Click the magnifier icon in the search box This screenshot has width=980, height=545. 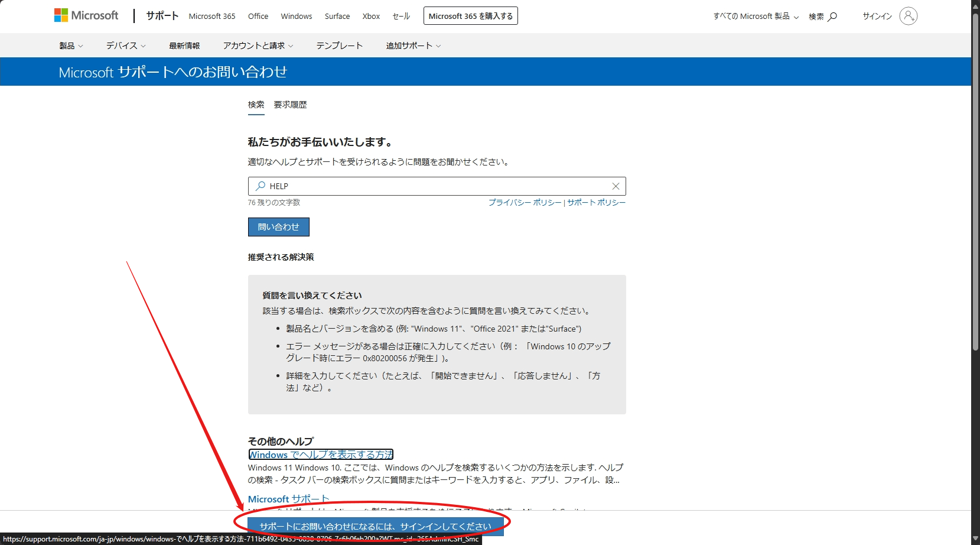coord(260,186)
